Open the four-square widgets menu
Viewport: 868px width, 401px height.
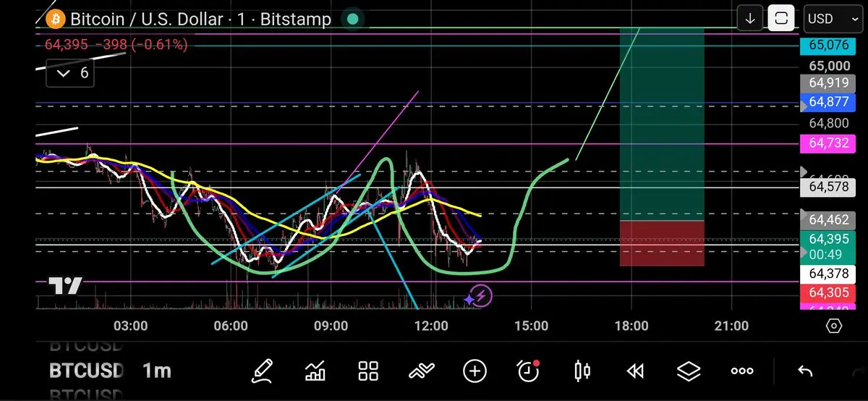[369, 371]
